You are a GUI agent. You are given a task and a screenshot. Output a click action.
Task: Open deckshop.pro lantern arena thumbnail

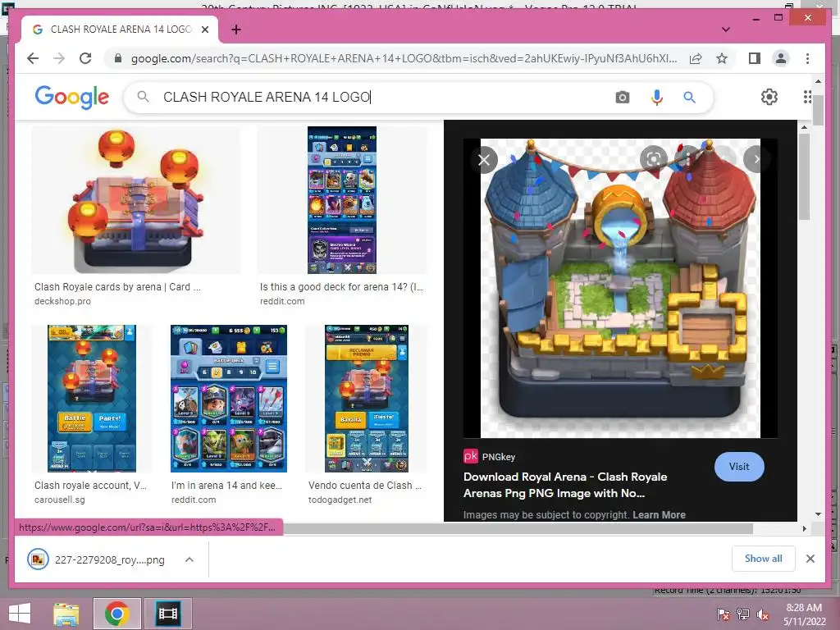(x=135, y=200)
